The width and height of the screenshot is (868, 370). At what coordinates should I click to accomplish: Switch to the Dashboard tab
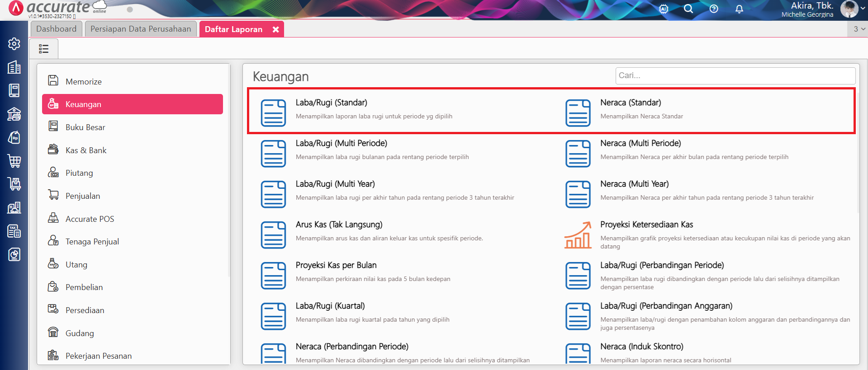click(57, 29)
